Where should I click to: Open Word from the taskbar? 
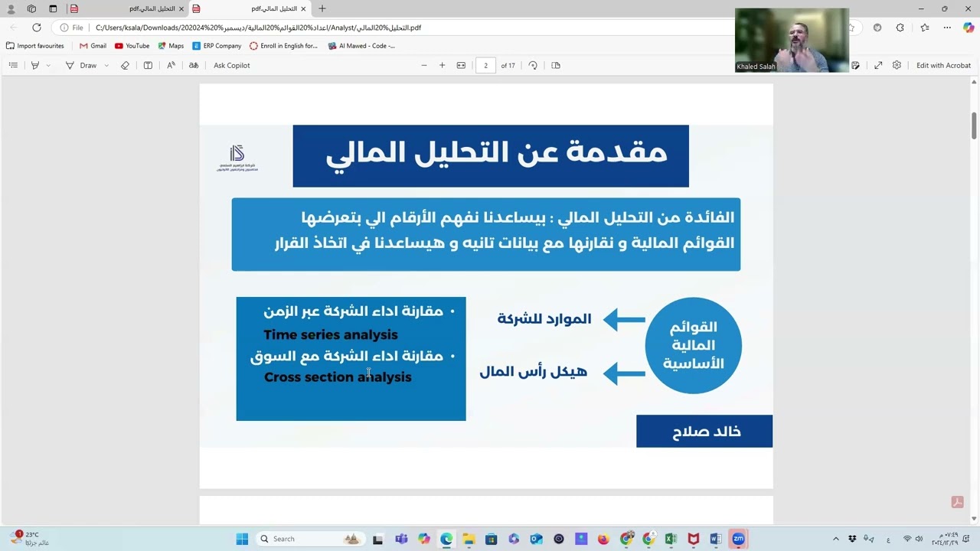pyautogui.click(x=716, y=539)
